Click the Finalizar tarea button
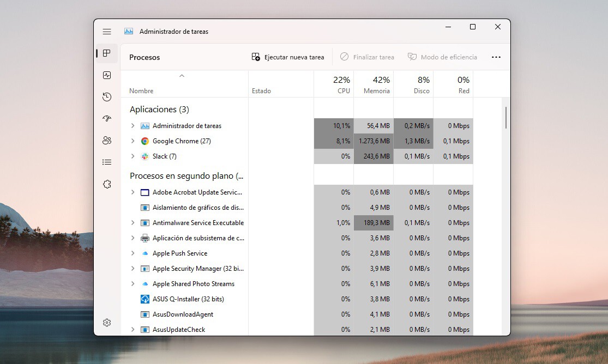 [x=367, y=57]
